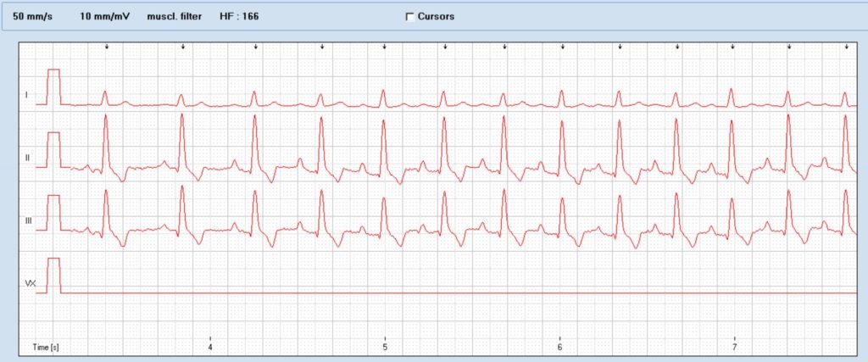The image size is (868, 362).
Task: Click the Time [s] axis label
Action: [x=46, y=347]
